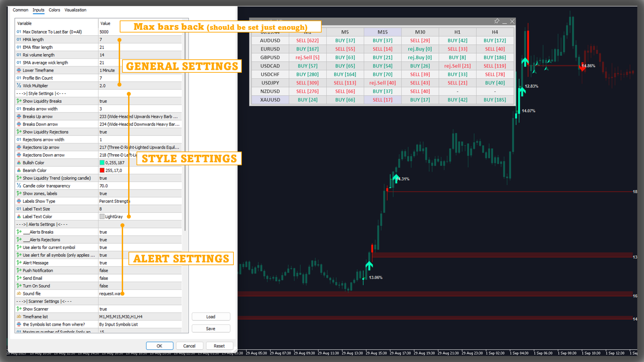Viewport: 644px width, 362px height.
Task: Open the Colors tab
Action: pyautogui.click(x=54, y=10)
